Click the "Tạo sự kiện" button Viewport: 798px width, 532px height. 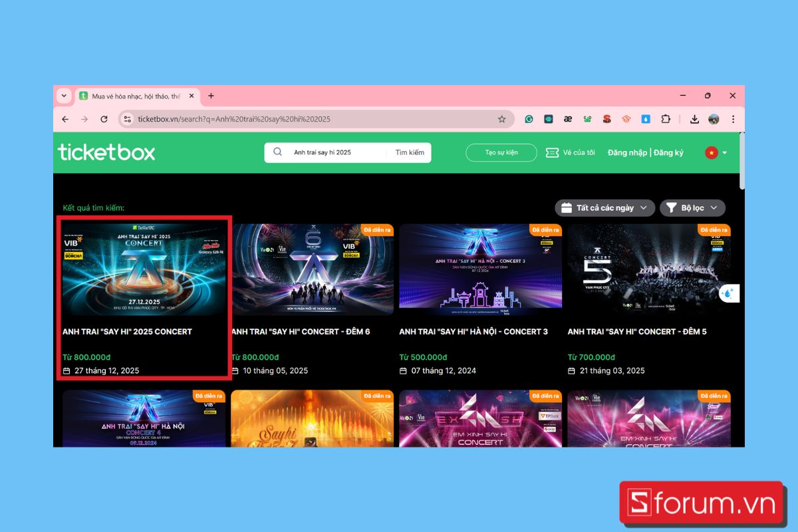click(x=501, y=152)
